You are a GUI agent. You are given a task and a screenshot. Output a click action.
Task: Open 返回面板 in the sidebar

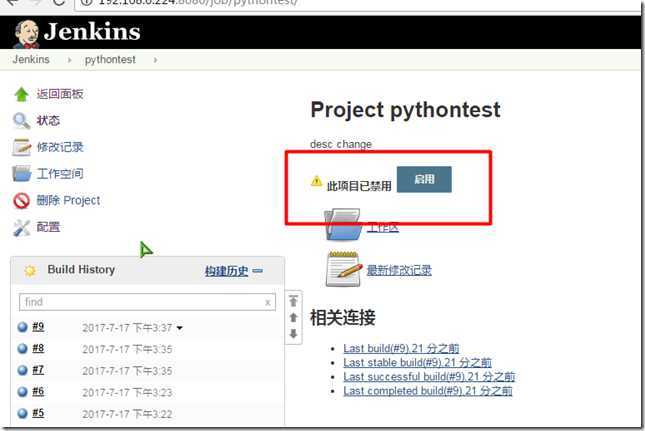coord(60,94)
